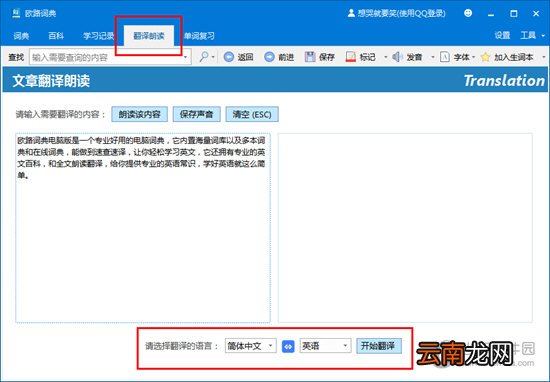Click the speaker 发音 icon
This screenshot has width=550, height=382.
tap(397, 57)
